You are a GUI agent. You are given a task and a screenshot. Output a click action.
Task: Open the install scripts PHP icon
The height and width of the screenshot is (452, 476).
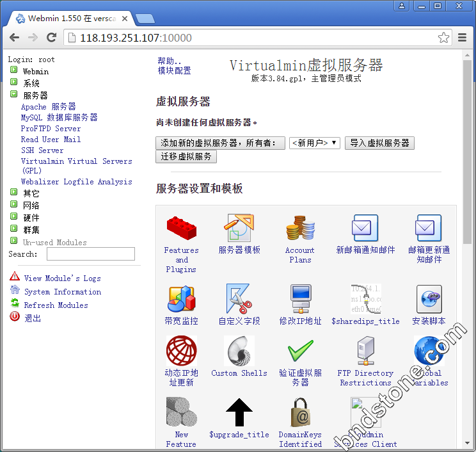[429, 299]
